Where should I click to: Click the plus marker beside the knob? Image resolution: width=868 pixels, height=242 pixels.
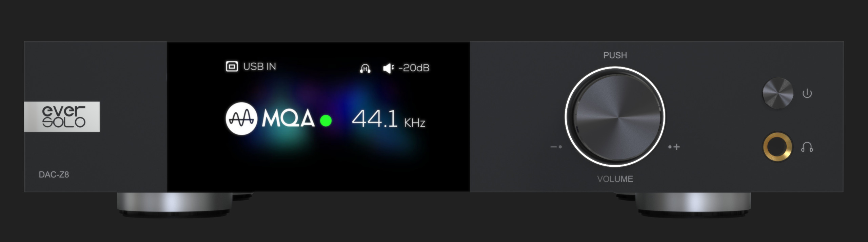coord(674,147)
